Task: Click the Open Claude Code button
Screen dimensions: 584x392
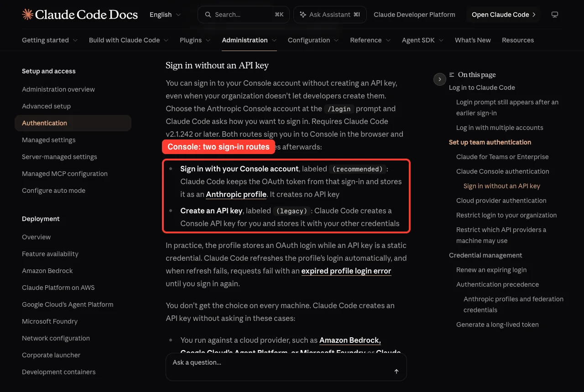Action: click(x=503, y=15)
